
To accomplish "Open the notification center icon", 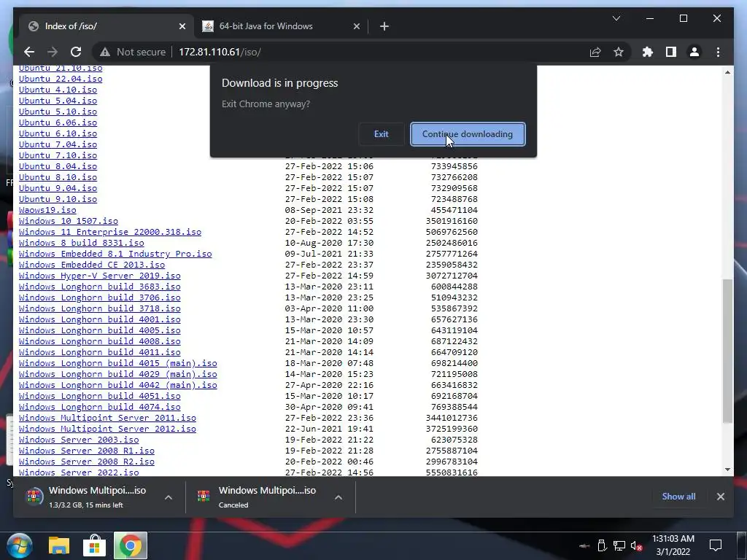I will (716, 545).
